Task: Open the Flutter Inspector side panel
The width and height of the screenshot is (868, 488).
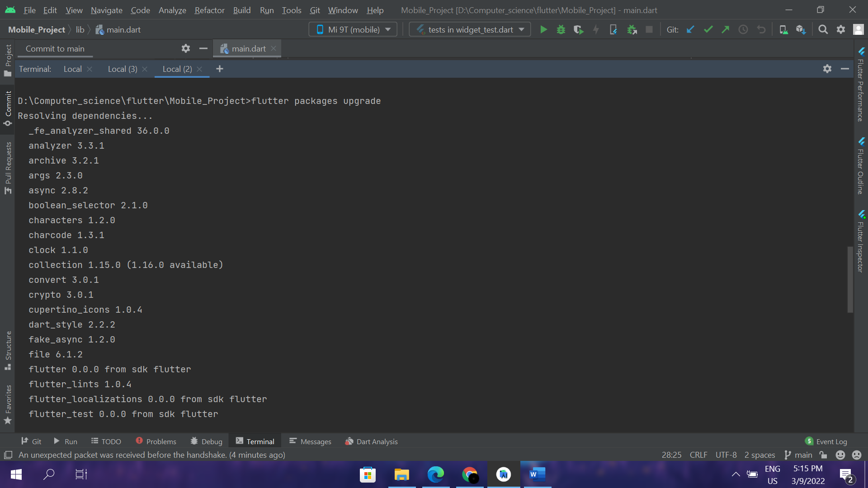Action: coord(861,242)
